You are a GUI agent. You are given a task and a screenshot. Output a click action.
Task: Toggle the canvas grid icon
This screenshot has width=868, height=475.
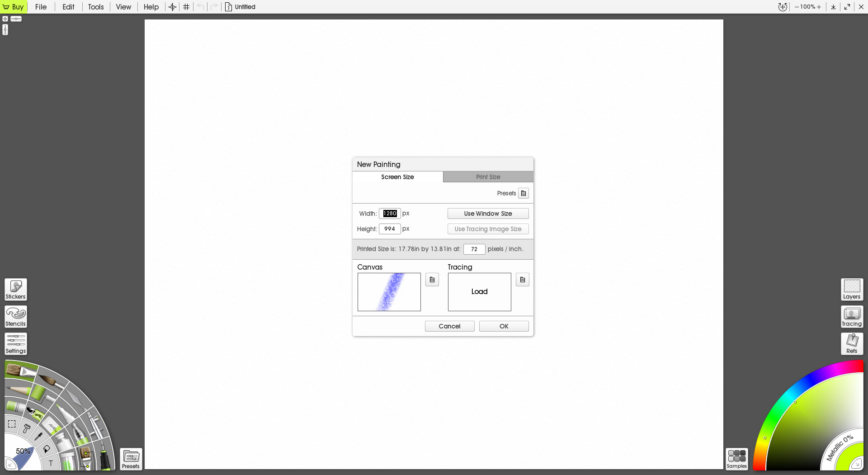[186, 7]
